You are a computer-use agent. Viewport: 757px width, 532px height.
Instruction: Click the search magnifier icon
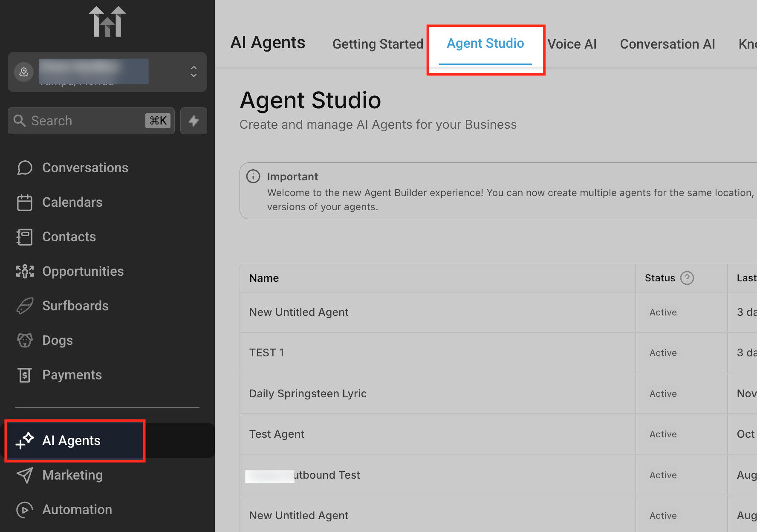point(19,121)
